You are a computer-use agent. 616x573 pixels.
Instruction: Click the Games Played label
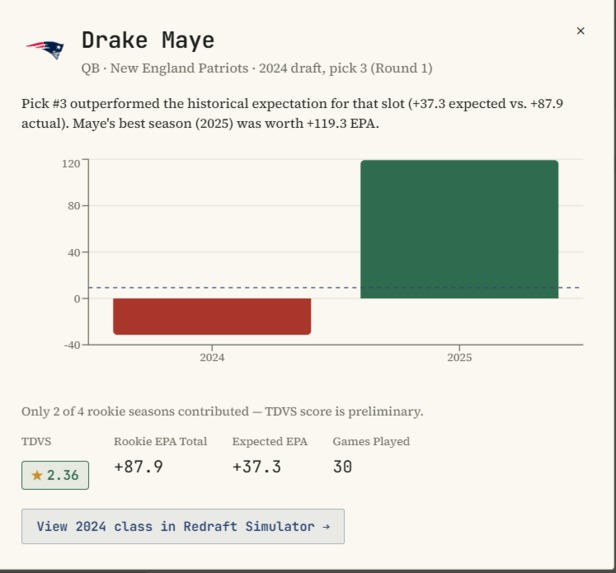pos(371,441)
